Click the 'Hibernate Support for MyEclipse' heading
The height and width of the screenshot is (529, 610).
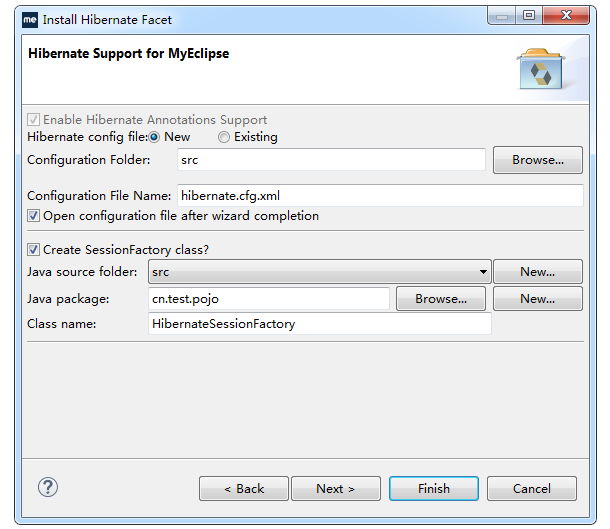(129, 53)
